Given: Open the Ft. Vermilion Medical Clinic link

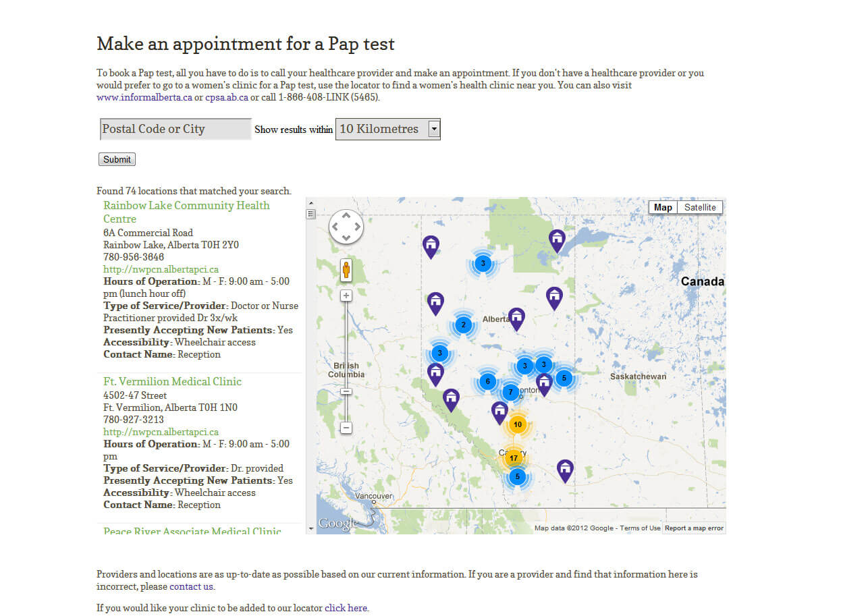Looking at the screenshot, I should tap(172, 381).
